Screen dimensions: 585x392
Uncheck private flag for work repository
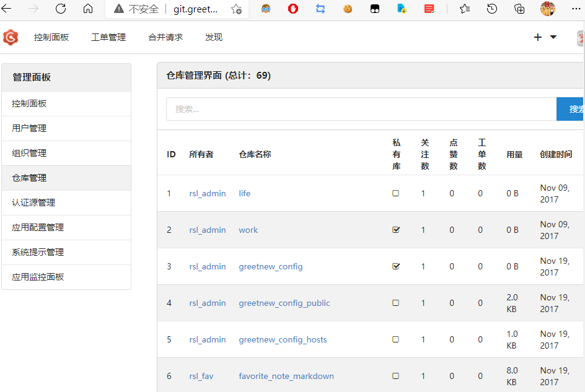pos(395,230)
